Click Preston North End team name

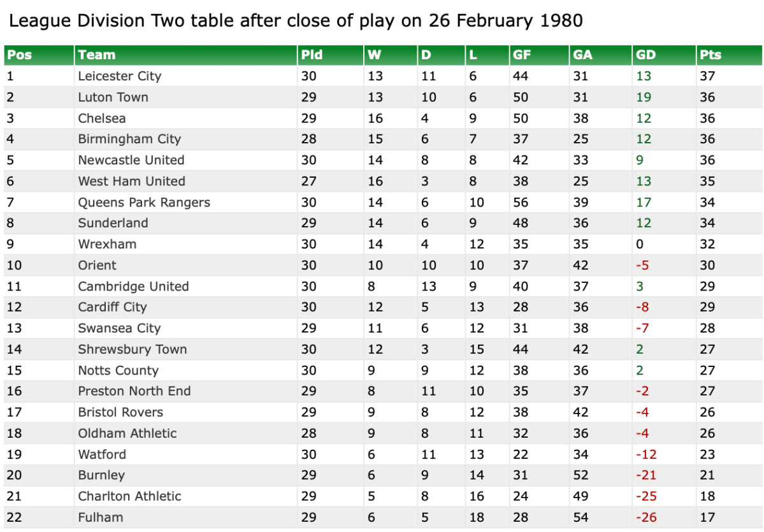coord(134,391)
